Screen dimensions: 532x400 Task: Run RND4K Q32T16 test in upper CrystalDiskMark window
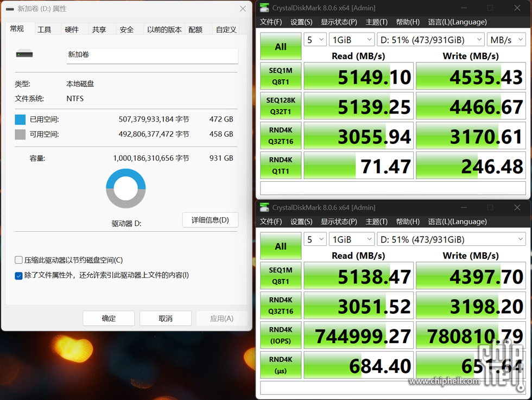tap(281, 135)
